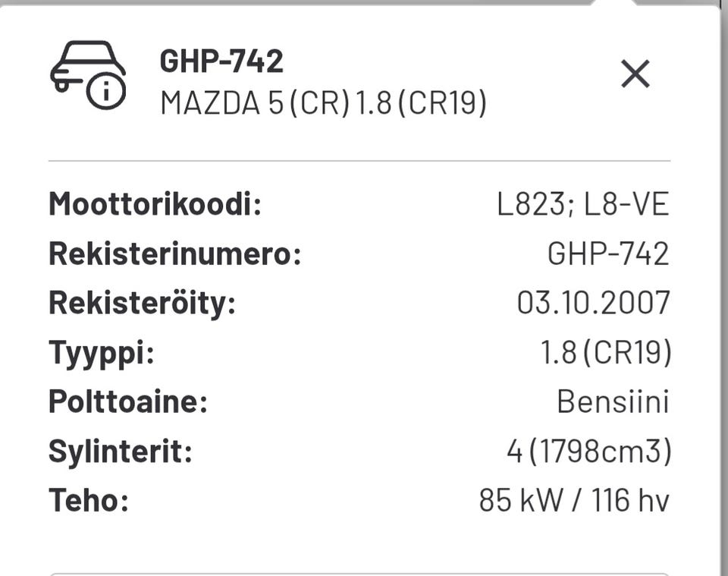Click the Sylinterit label
The height and width of the screenshot is (576, 728).
point(121,452)
